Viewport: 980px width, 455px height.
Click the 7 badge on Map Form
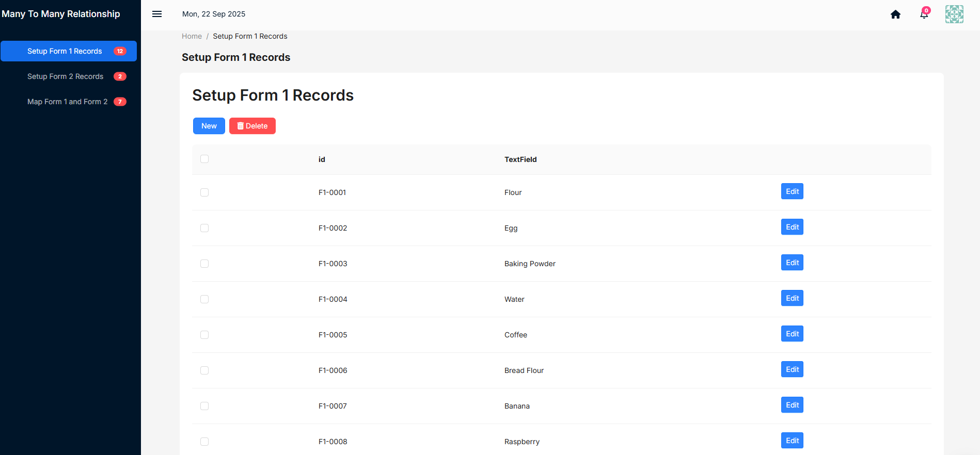[x=120, y=102]
